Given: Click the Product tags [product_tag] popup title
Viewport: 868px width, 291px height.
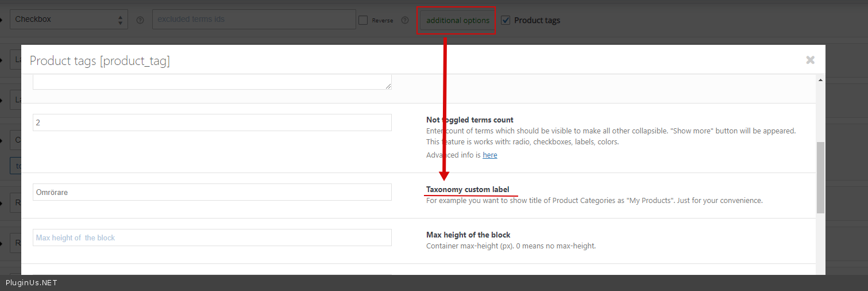Looking at the screenshot, I should [99, 61].
